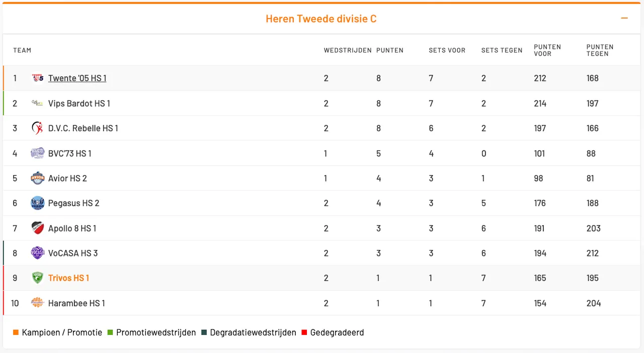Open the Harambee HS 1 team name
The height and width of the screenshot is (353, 644).
point(76,303)
